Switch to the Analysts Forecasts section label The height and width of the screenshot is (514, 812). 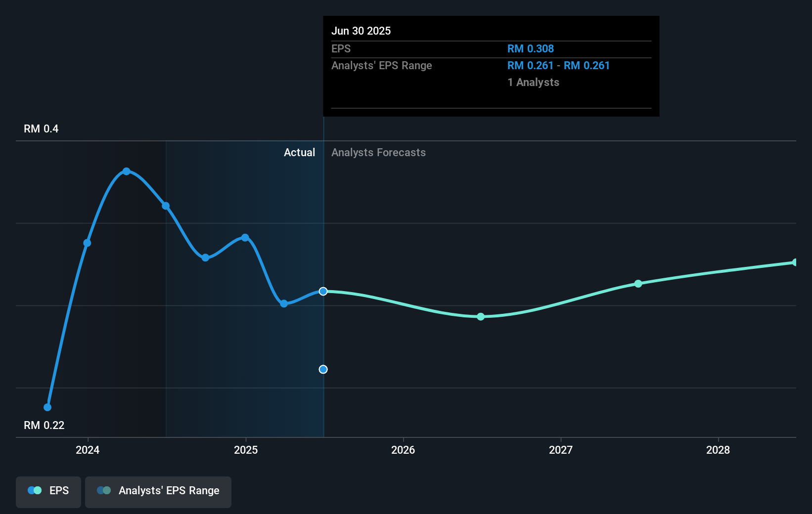[378, 152]
